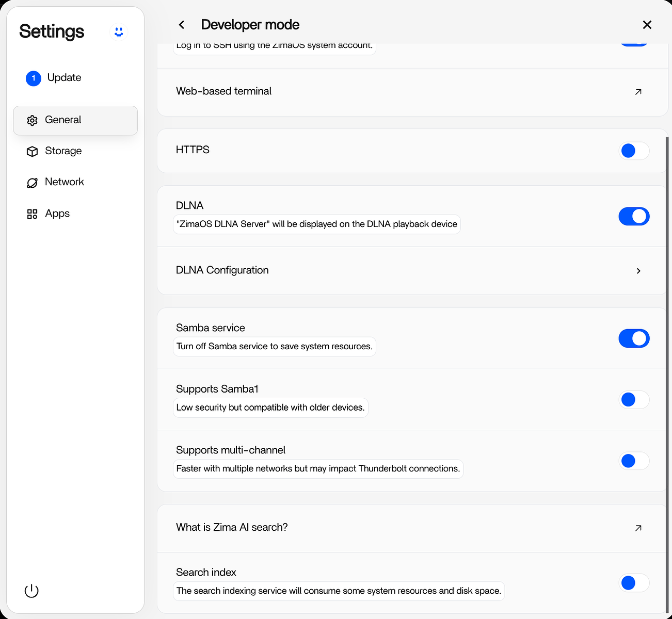Image resolution: width=672 pixels, height=619 pixels.
Task: Click the General gear icon
Action: pyautogui.click(x=32, y=120)
